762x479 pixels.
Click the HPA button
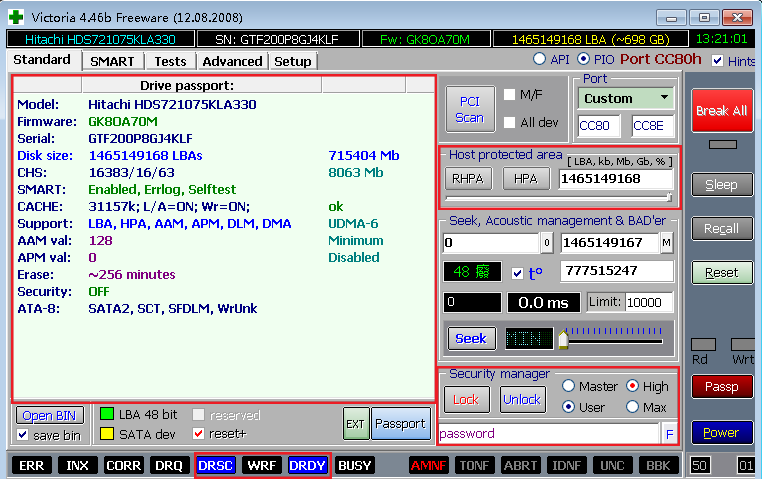point(526,179)
